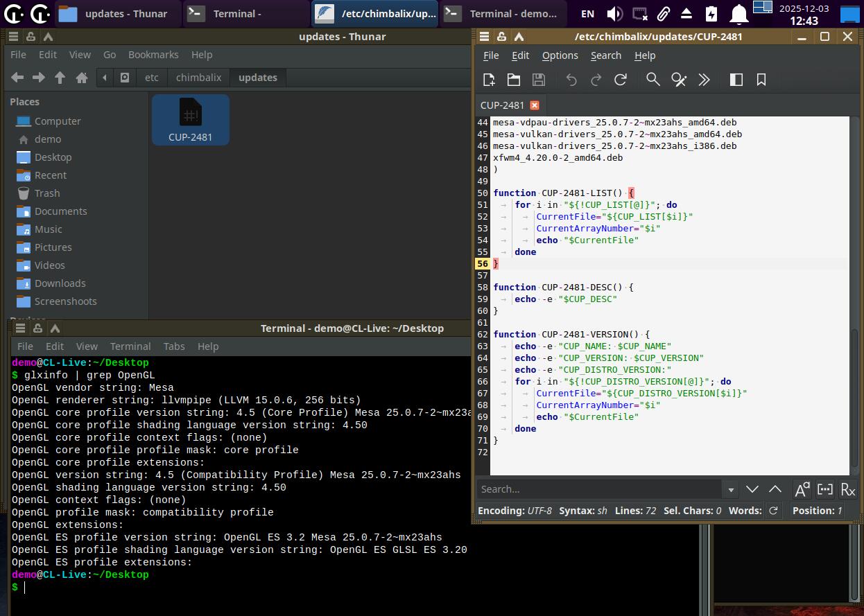864x616 pixels.
Task: Open Bookmarks menu in Thunar
Action: coord(153,55)
